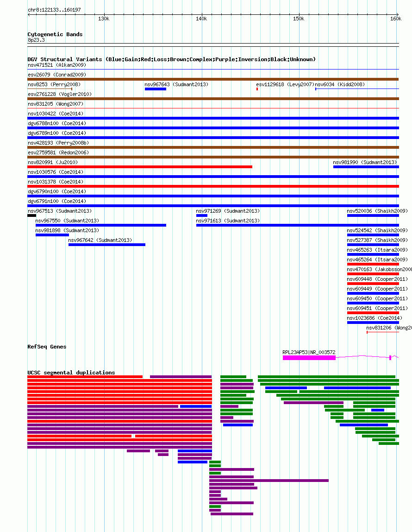Select nsv520036 (Shaikh2009) label
Viewport: 412px width, 532px height.
pos(377,211)
